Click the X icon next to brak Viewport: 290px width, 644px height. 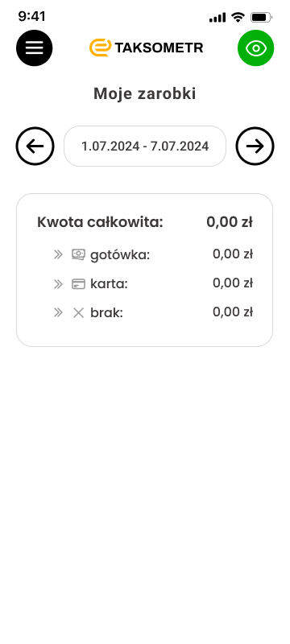point(78,313)
